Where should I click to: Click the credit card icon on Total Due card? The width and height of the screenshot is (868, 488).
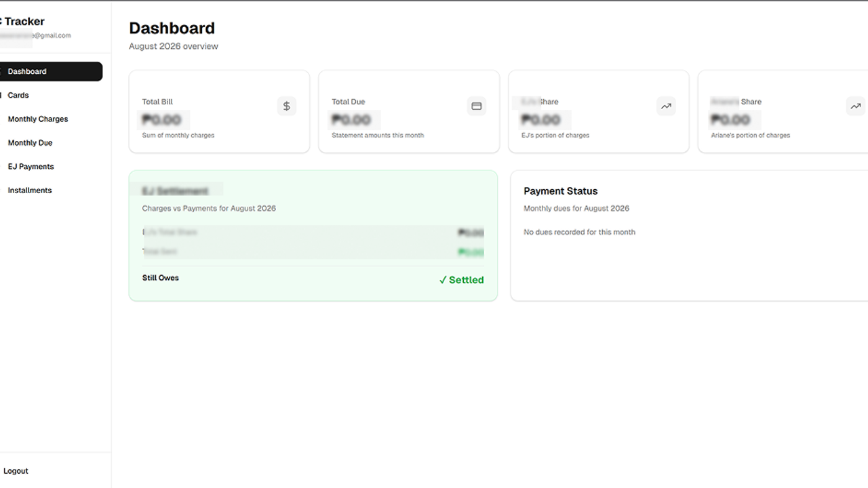click(476, 106)
